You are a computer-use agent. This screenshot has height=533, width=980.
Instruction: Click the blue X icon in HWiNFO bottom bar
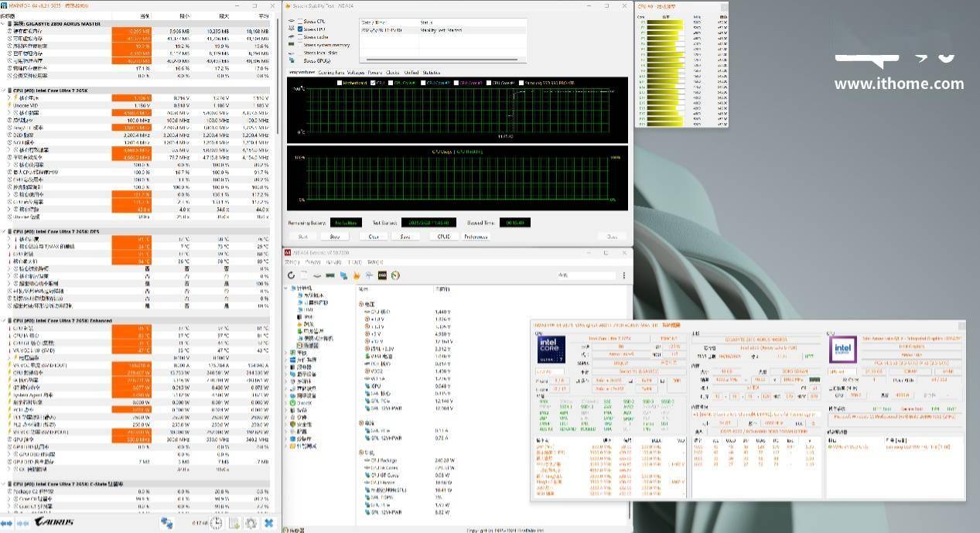pos(268,523)
